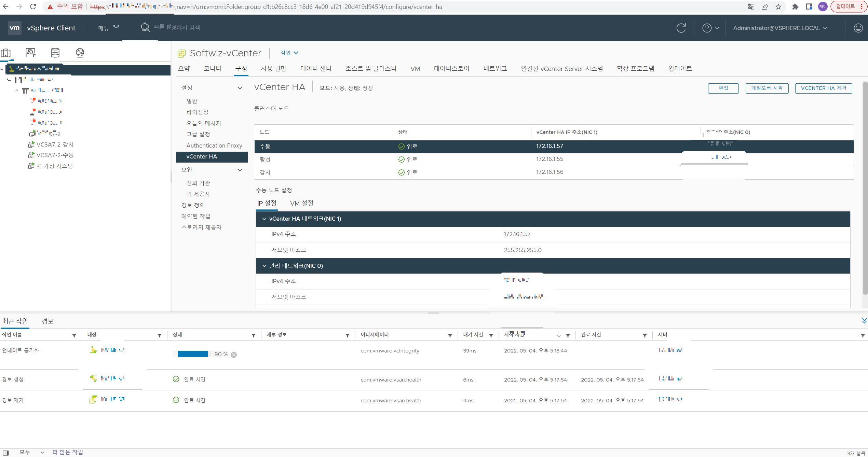The height and width of the screenshot is (457, 868).
Task: Open Hosts and Clusters inventory view icon
Action: click(6, 53)
